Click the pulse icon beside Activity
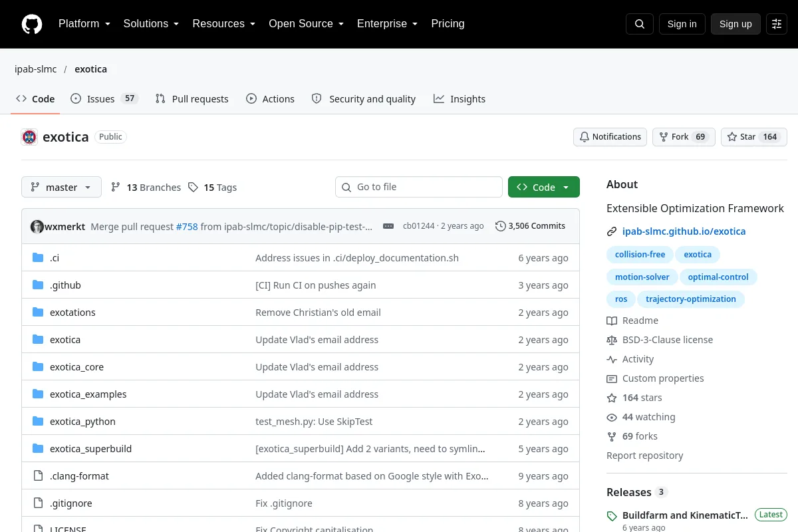Image resolution: width=798 pixels, height=532 pixels. [612, 359]
